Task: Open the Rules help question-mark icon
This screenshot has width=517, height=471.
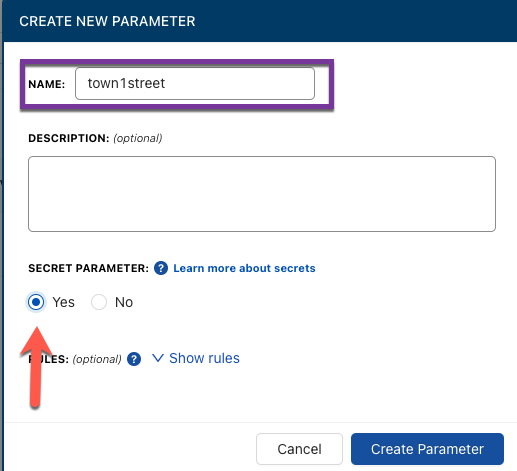Action: (134, 359)
